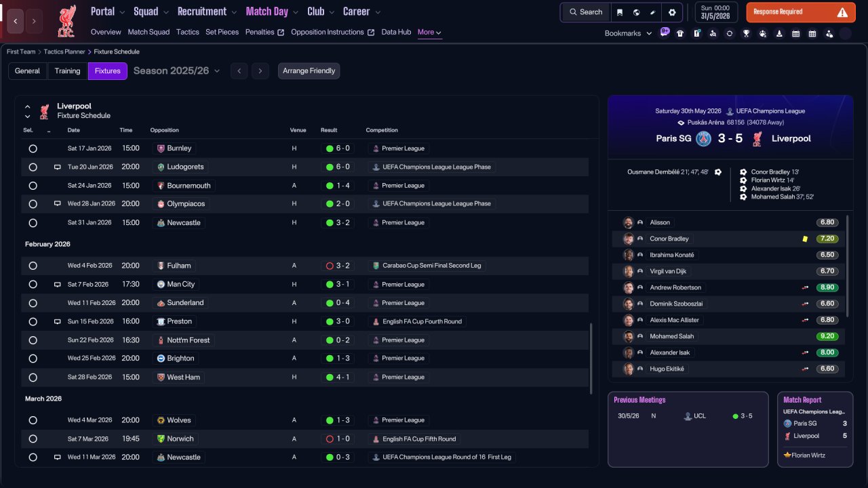Screen dimensions: 868x488
Task: Click the circular refresh shortcut icon
Action: click(729, 33)
